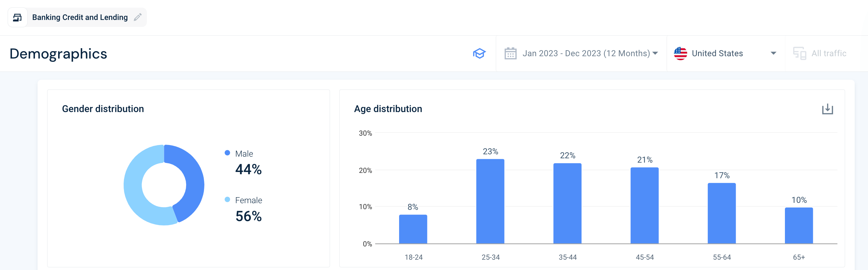Click the All traffic devices icon
868x270 pixels.
800,53
